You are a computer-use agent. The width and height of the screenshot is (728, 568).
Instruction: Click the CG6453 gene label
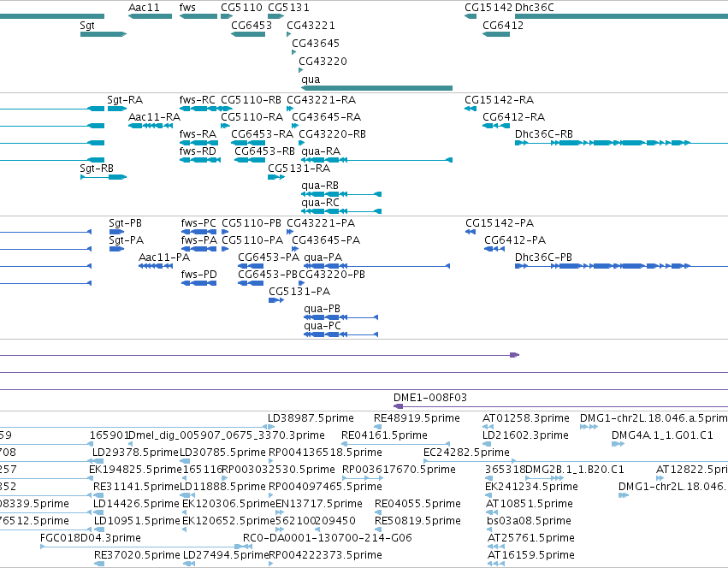click(x=252, y=26)
